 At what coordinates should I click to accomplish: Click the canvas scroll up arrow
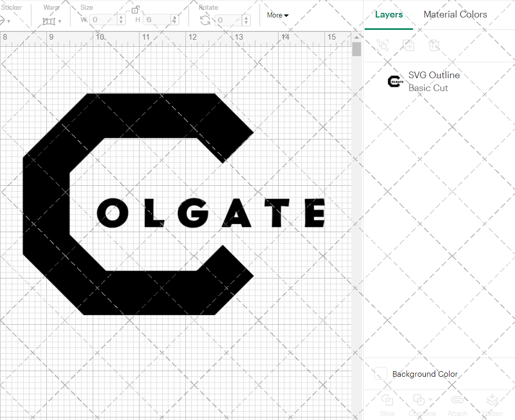click(x=356, y=37)
